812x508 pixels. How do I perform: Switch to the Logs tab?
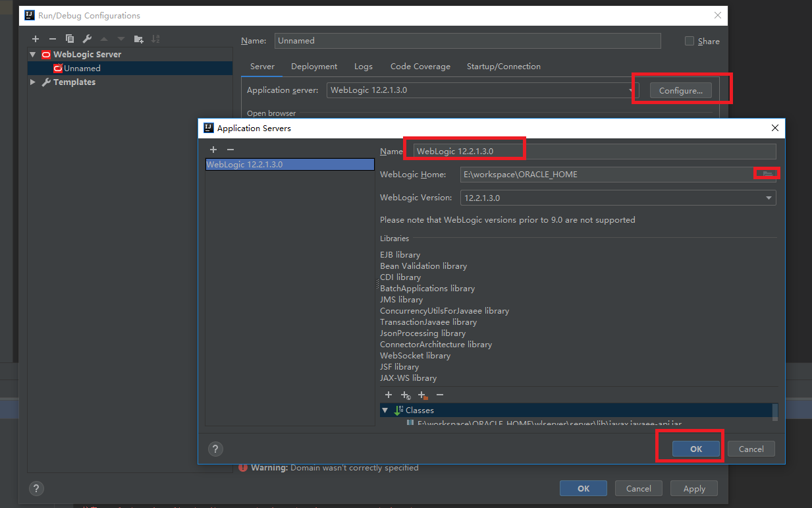pos(364,67)
